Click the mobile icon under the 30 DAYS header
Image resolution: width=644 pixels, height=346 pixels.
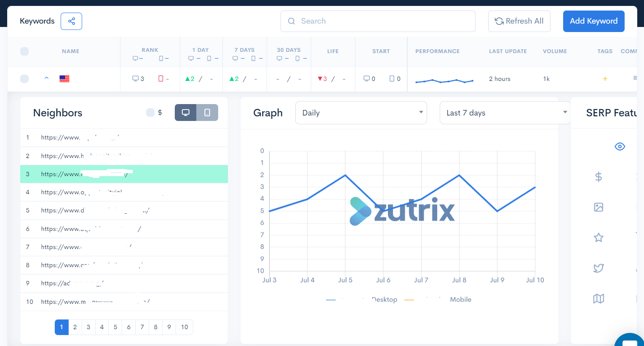pos(298,58)
